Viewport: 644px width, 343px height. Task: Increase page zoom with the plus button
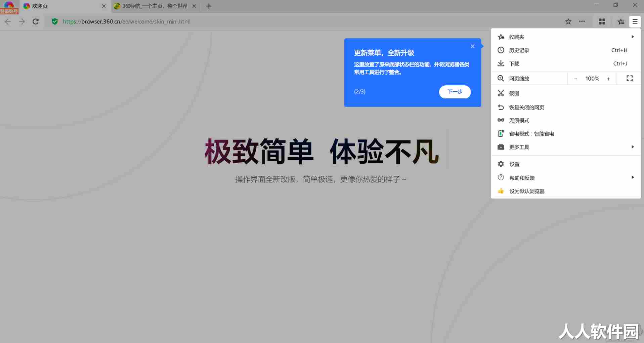(608, 79)
